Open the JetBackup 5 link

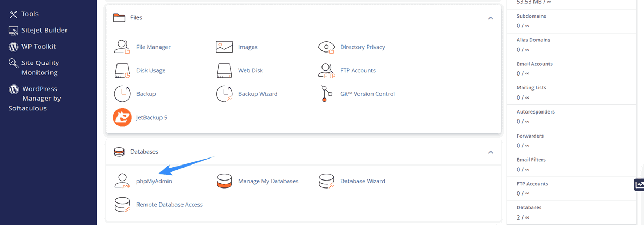click(x=152, y=118)
